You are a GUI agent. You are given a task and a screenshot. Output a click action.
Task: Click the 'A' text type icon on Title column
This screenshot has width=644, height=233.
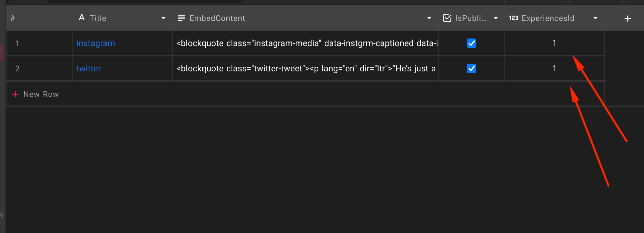[81, 18]
